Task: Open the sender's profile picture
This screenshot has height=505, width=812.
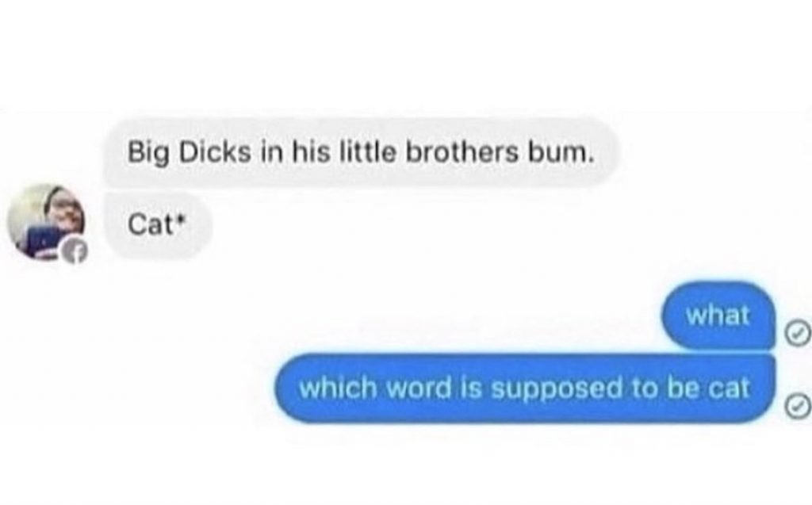Action: pos(46,222)
